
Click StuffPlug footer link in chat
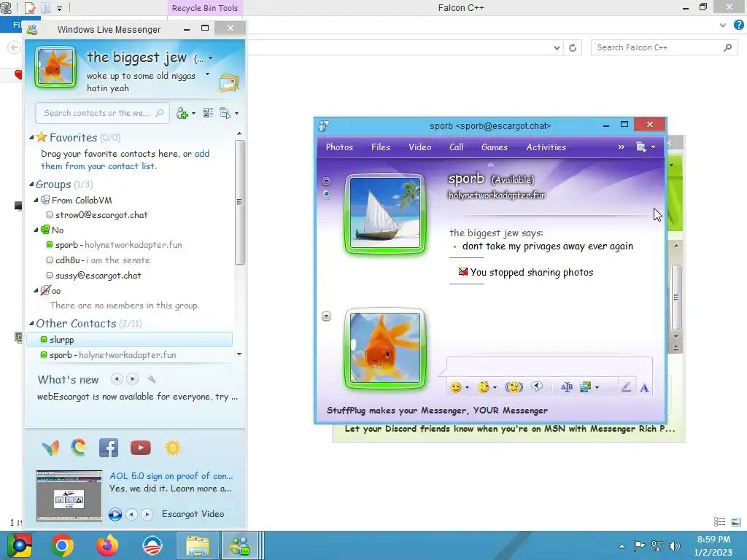click(437, 410)
